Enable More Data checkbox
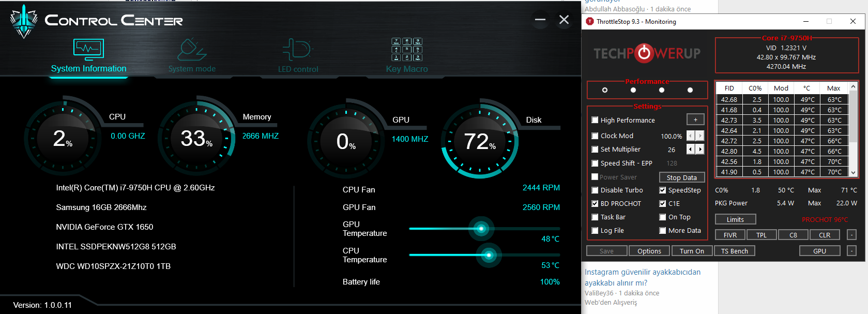Viewport: 868px width, 314px height. pyautogui.click(x=663, y=230)
